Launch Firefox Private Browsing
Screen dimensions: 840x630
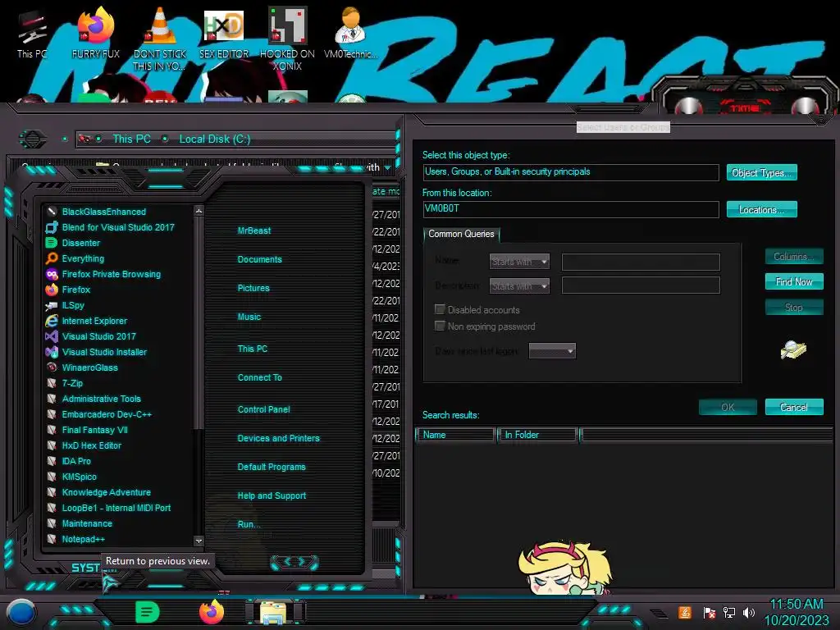[x=111, y=274]
